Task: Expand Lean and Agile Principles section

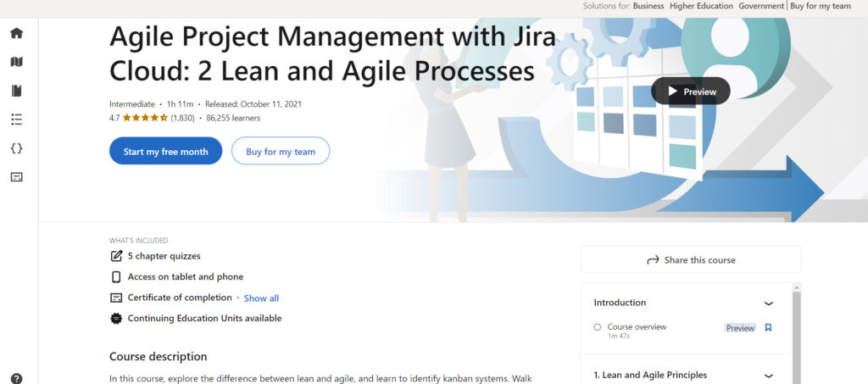Action: pos(768,376)
